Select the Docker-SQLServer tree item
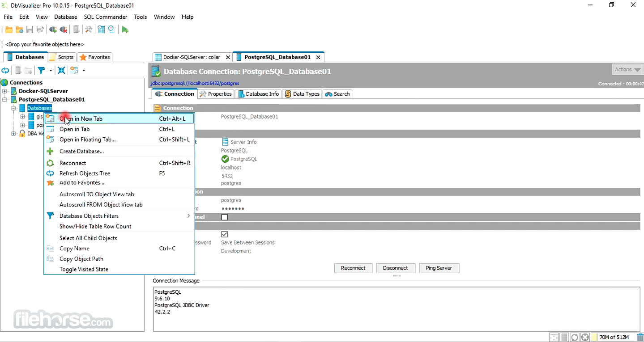The width and height of the screenshot is (644, 342). click(43, 91)
